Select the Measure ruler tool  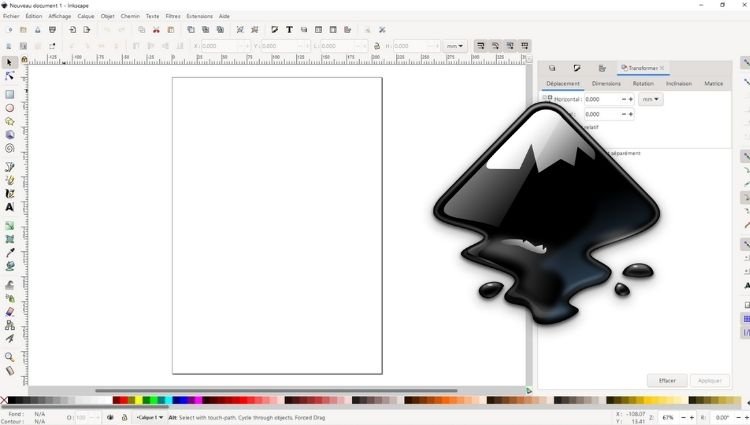10,371
